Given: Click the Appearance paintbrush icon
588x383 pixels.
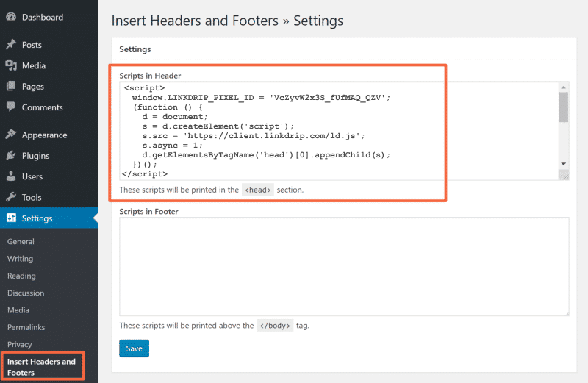Looking at the screenshot, I should pos(11,135).
